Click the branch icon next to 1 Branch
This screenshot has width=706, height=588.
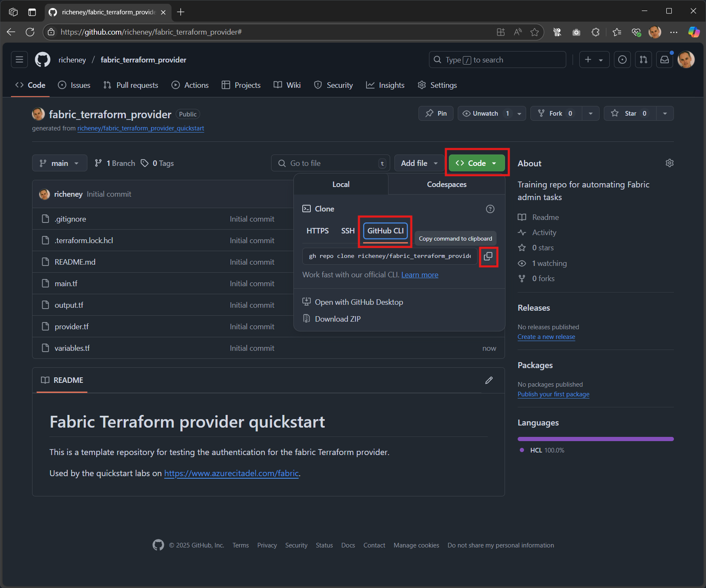pyautogui.click(x=99, y=163)
